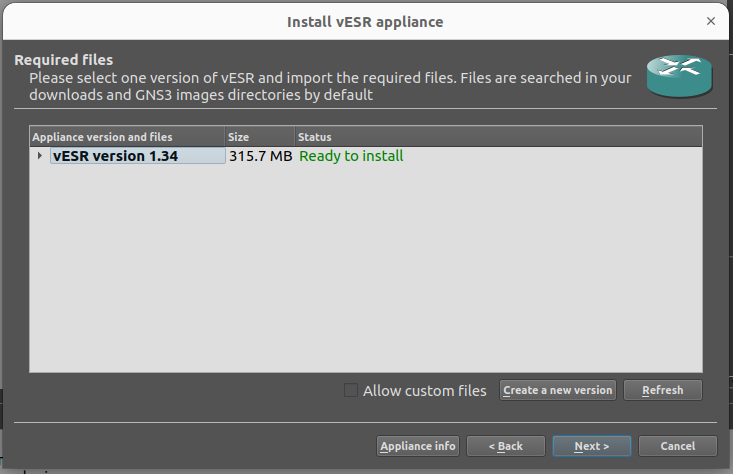
Task: Click the 315.7 MB size cell
Action: [260, 156]
